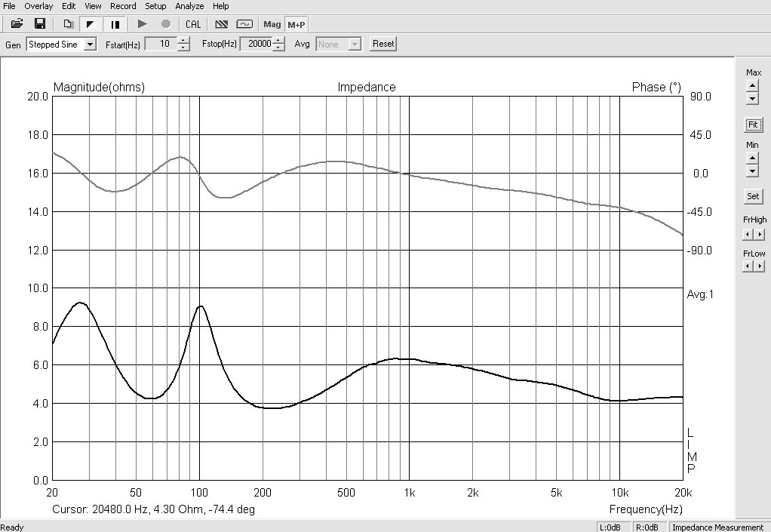
Task: Open the Analyze menu
Action: [189, 6]
